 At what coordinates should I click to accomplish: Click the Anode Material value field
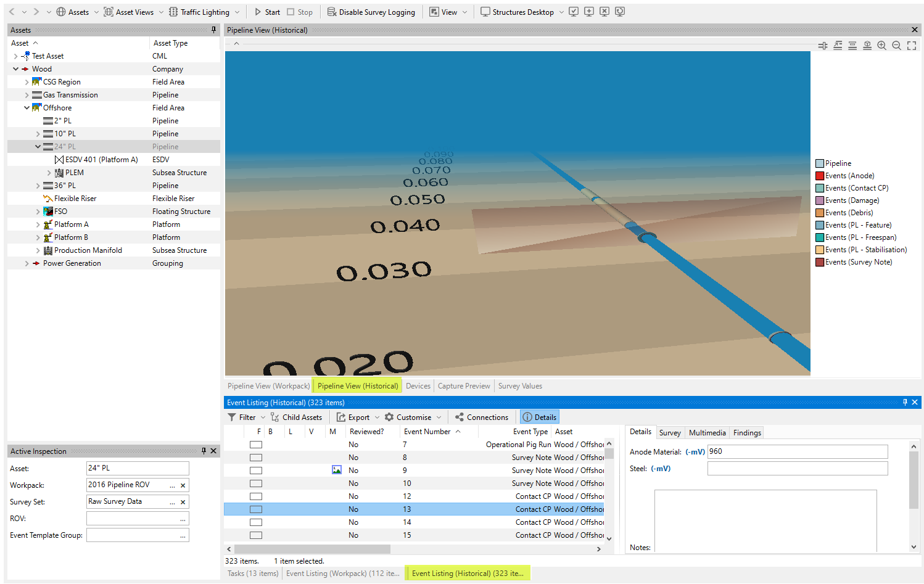798,451
